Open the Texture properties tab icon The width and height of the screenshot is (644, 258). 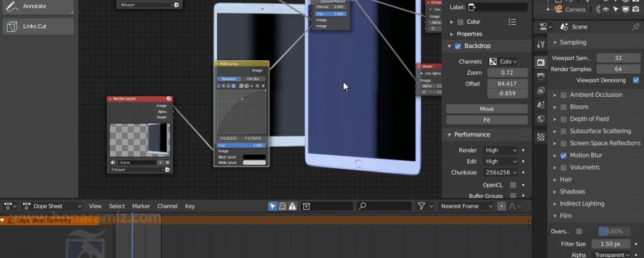(x=541, y=137)
